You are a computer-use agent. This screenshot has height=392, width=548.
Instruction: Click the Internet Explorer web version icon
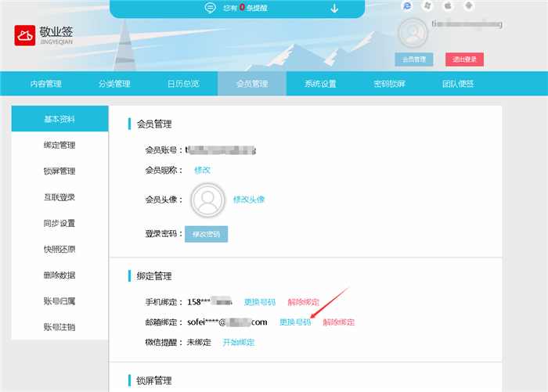point(407,6)
